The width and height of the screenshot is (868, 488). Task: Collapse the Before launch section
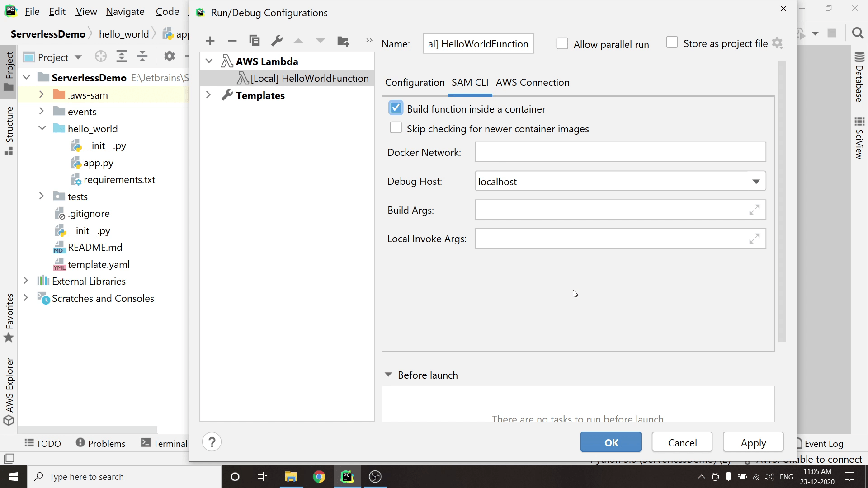[x=388, y=375]
